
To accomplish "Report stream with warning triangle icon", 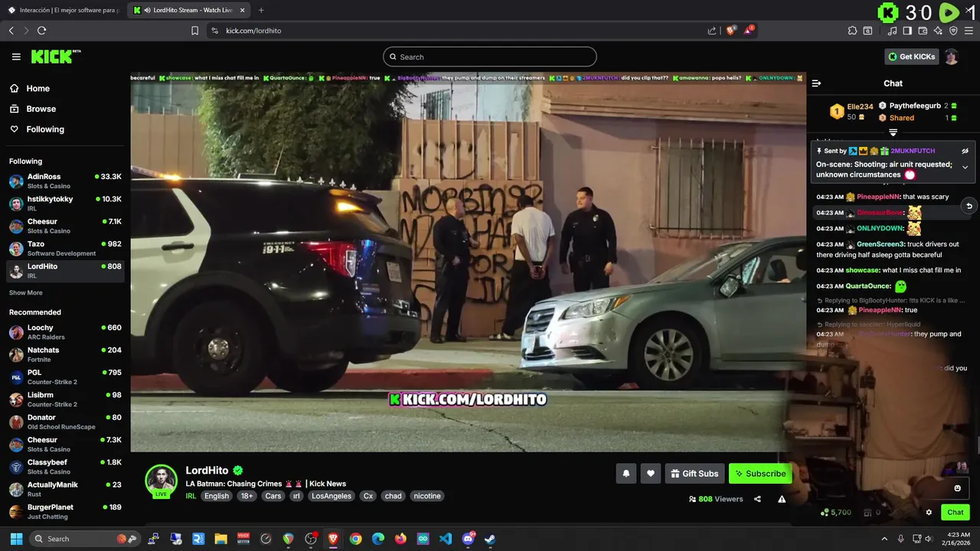I will tap(782, 499).
